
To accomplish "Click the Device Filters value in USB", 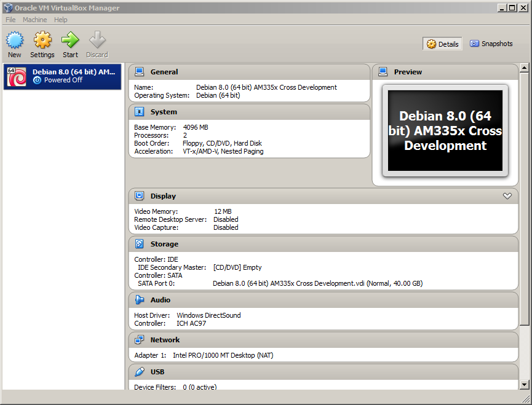I will click(x=199, y=387).
